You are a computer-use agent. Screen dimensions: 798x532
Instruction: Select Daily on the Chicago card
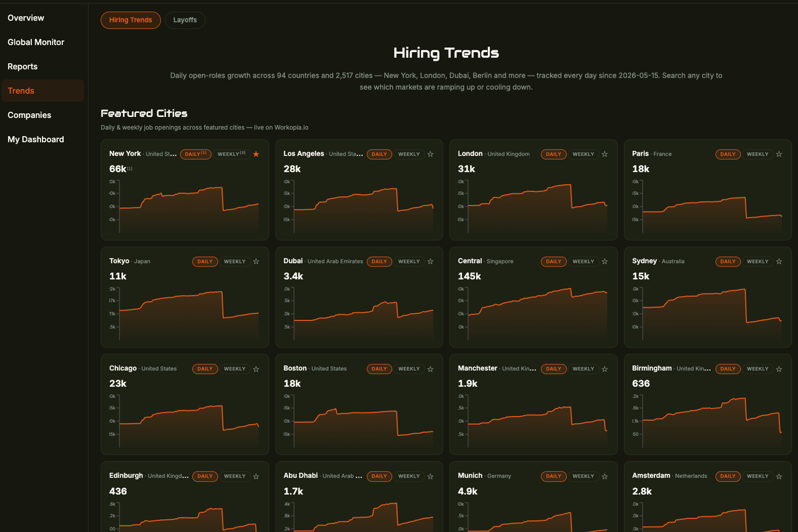[x=205, y=369]
